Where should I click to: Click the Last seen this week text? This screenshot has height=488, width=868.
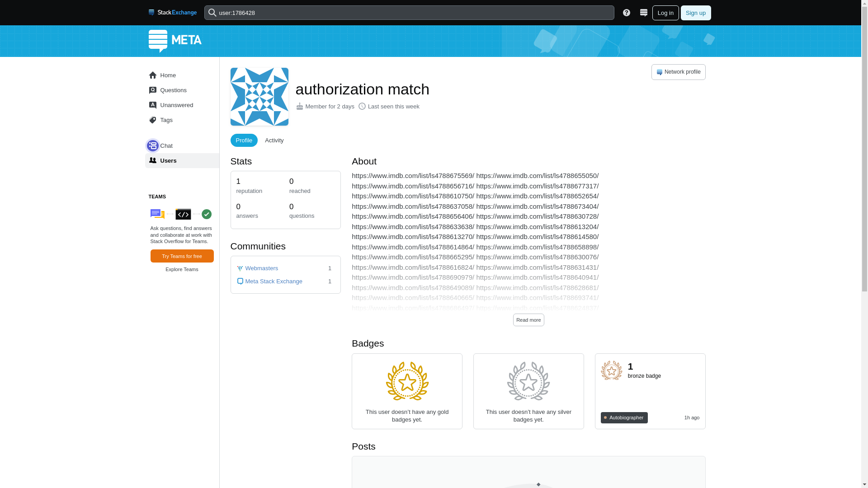pyautogui.click(x=393, y=107)
